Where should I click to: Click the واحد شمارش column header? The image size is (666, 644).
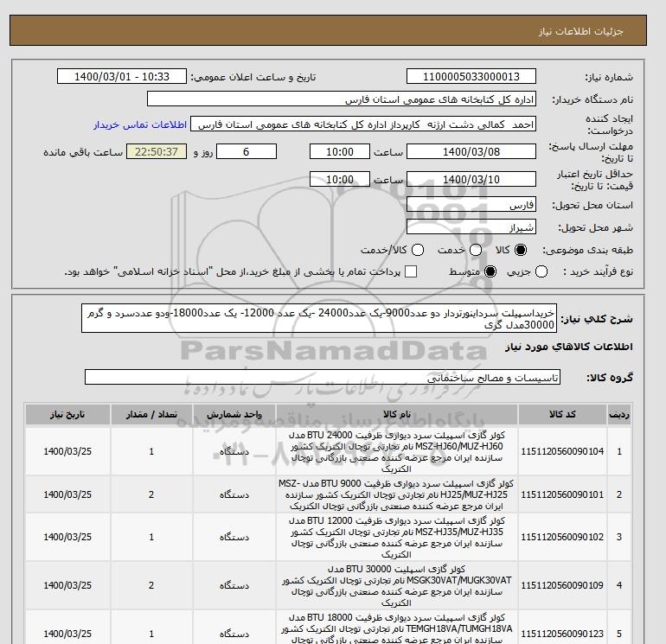coord(234,415)
